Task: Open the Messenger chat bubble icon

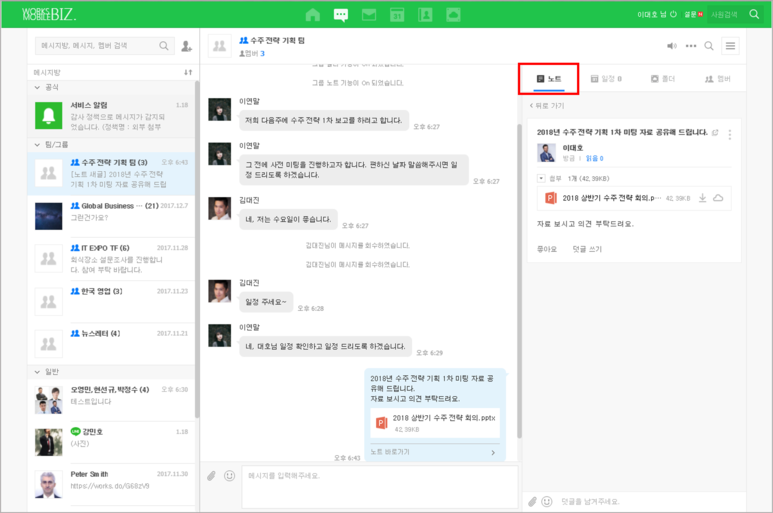Action: click(341, 14)
